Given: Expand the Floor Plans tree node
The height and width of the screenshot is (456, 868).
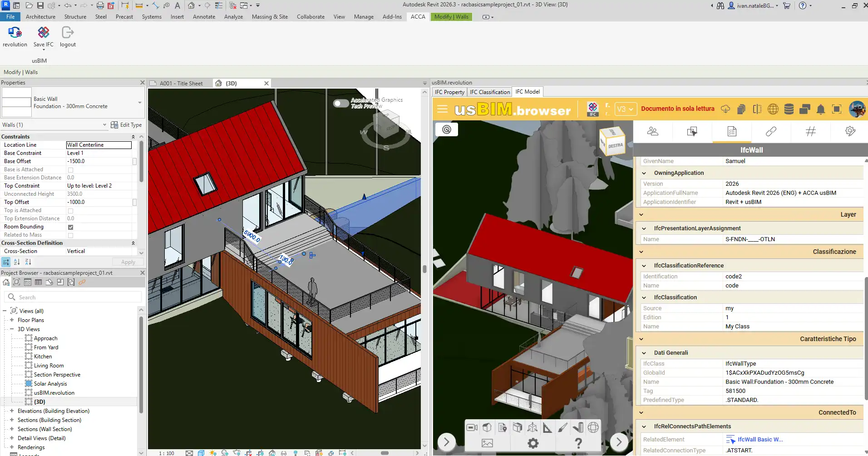Looking at the screenshot, I should point(12,320).
